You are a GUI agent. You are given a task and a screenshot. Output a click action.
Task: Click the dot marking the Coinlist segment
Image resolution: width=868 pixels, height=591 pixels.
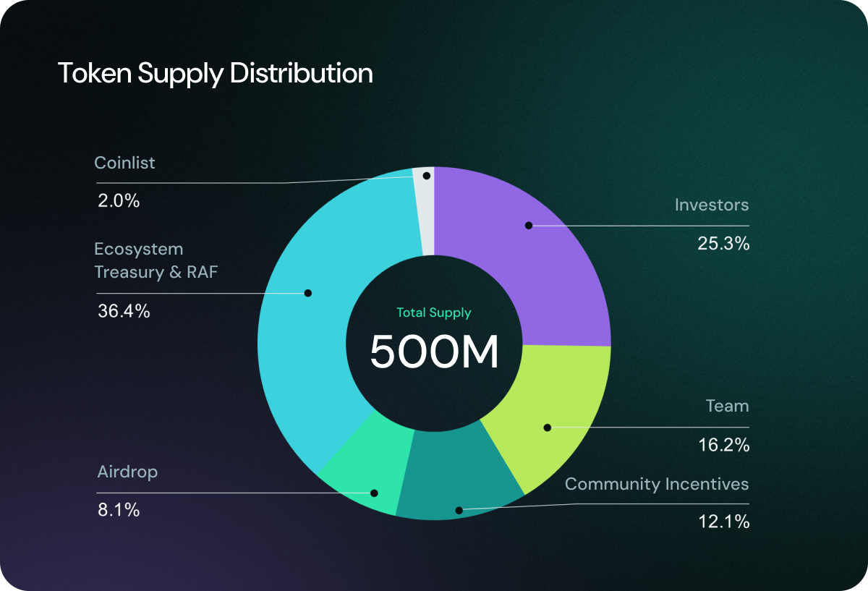click(x=427, y=175)
